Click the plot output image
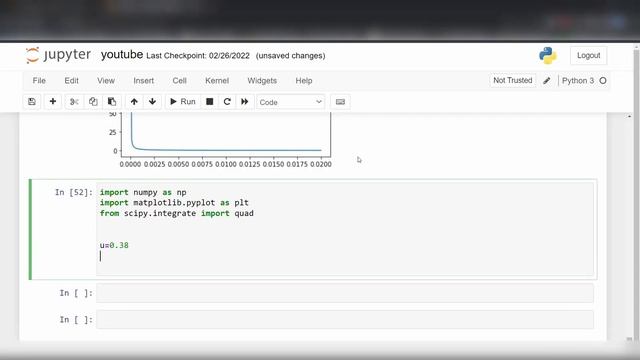Viewport: 640px width, 360px height. pyautogui.click(x=220, y=140)
